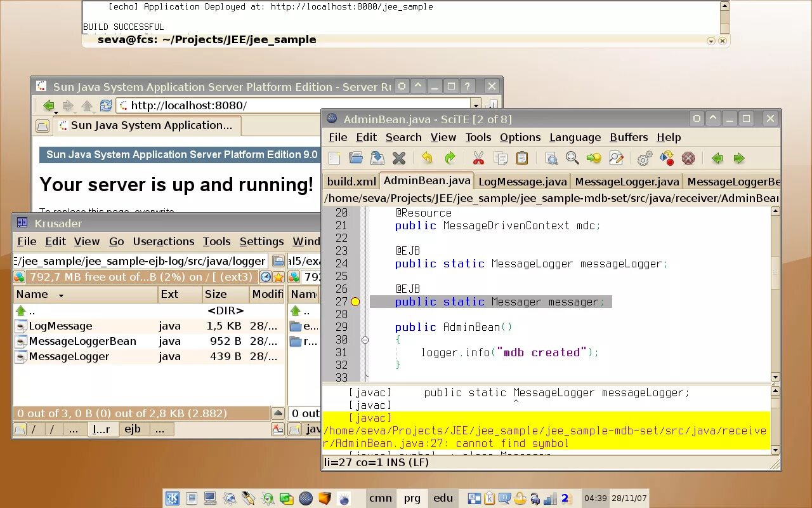
Task: Switch to the prg virtual desktop
Action: click(412, 498)
